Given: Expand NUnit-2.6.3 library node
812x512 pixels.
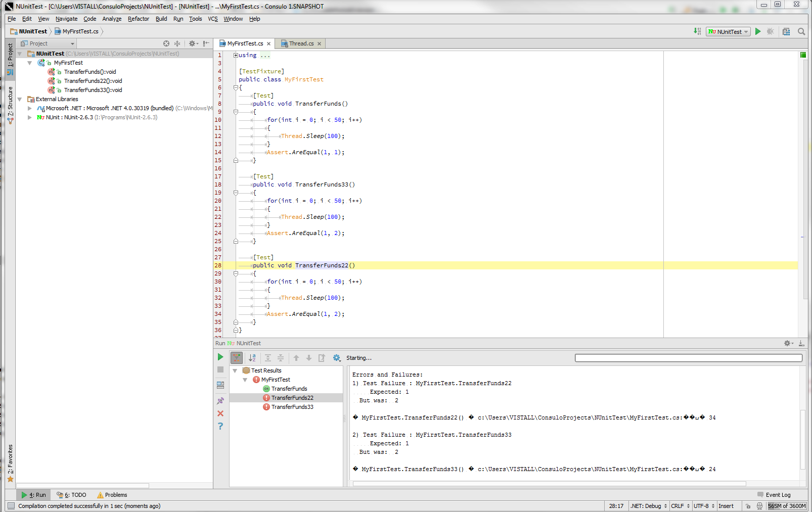Looking at the screenshot, I should (x=30, y=117).
